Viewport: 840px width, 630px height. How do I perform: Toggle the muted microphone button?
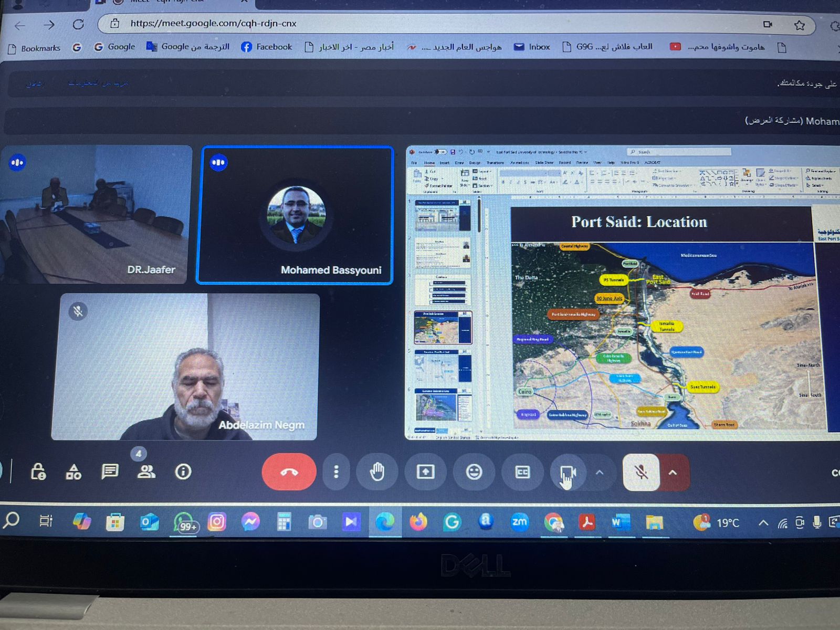[x=641, y=472]
